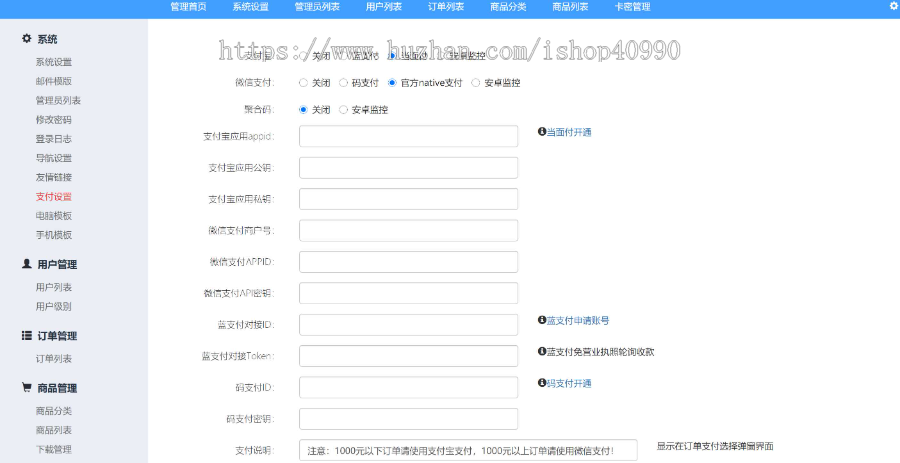Screen dimensions: 900x463
Task: Click the gear icon at top-right corner
Action: point(893,6)
